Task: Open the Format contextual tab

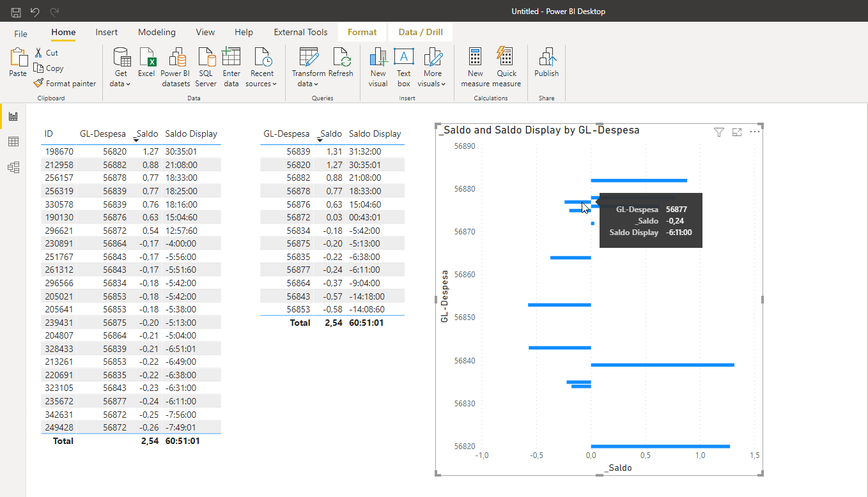Action: pos(362,32)
